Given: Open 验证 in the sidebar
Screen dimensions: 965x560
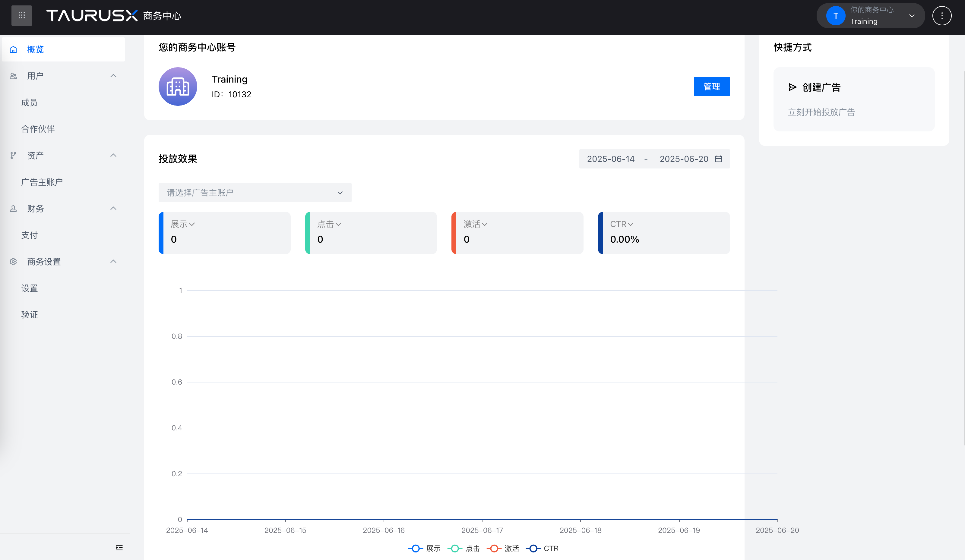Looking at the screenshot, I should click(30, 315).
